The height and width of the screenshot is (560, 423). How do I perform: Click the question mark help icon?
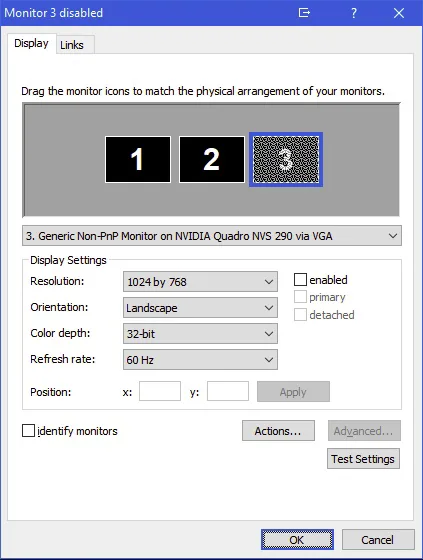click(x=353, y=13)
